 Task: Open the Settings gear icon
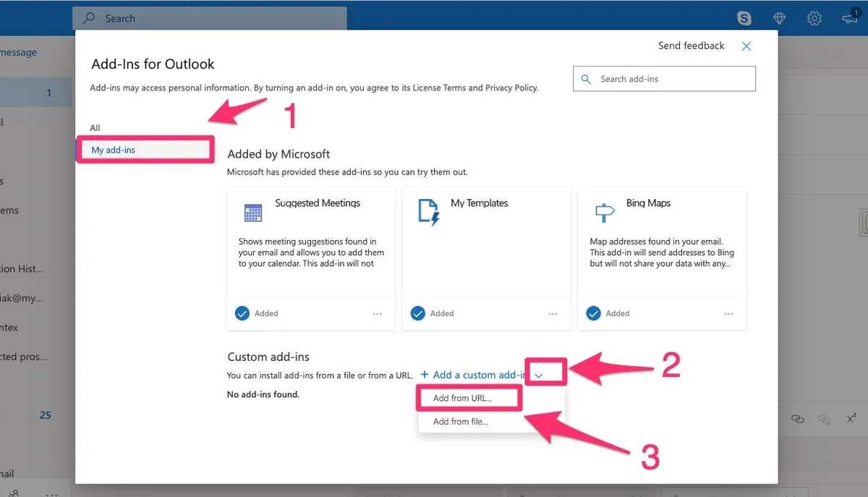point(814,18)
